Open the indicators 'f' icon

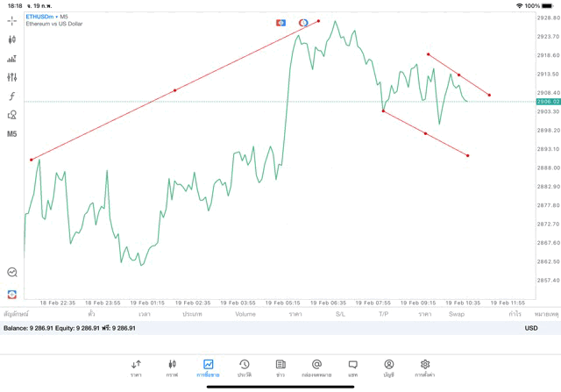coord(12,96)
